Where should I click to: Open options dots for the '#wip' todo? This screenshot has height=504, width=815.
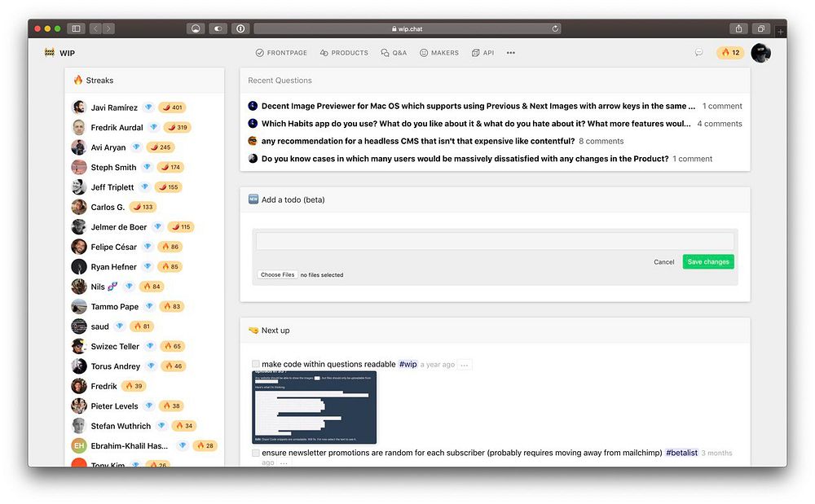click(465, 366)
